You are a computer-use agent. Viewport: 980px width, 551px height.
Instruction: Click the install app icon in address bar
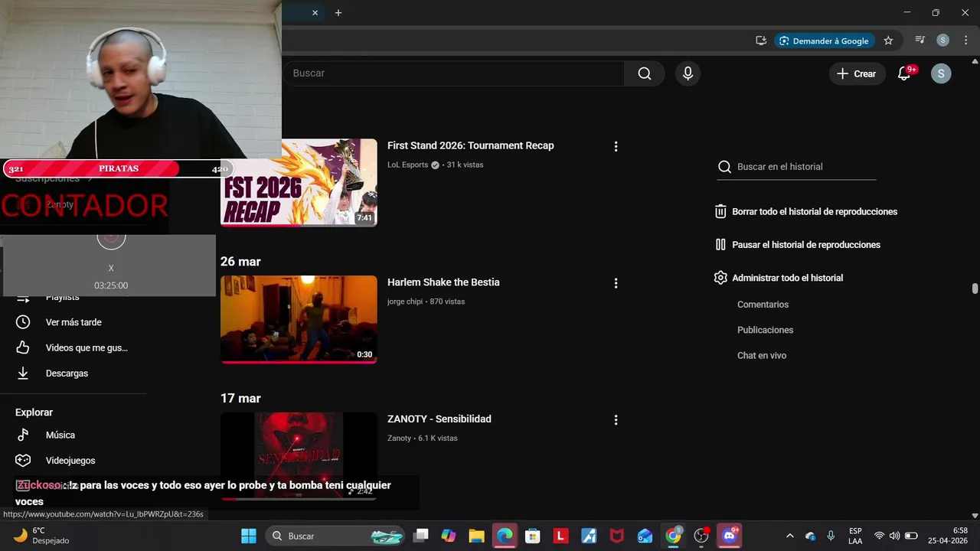point(761,41)
